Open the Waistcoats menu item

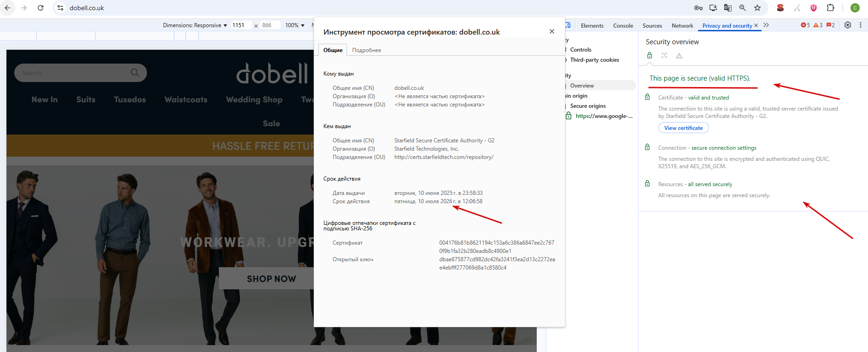(186, 100)
